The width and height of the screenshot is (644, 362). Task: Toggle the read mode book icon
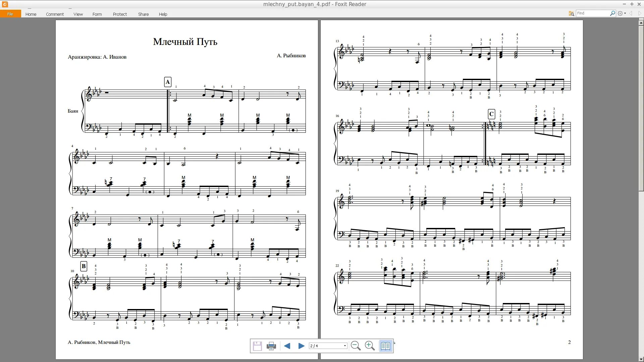385,346
